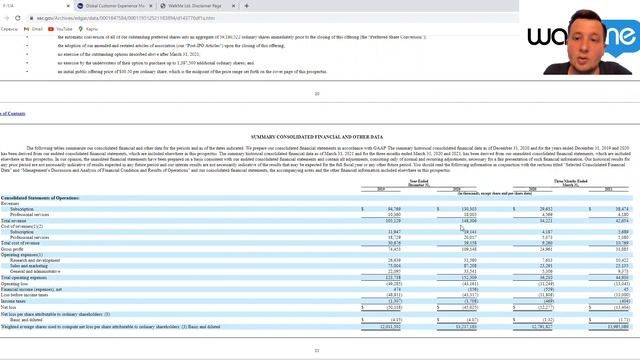Focus the sec.gov address bar
The height and width of the screenshot is (360, 640).
tap(126, 18)
